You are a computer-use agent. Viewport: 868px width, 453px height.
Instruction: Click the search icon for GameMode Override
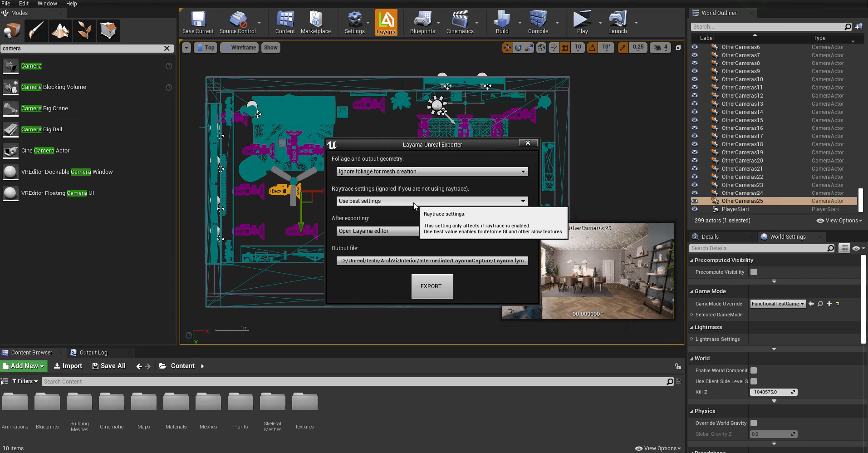(820, 304)
